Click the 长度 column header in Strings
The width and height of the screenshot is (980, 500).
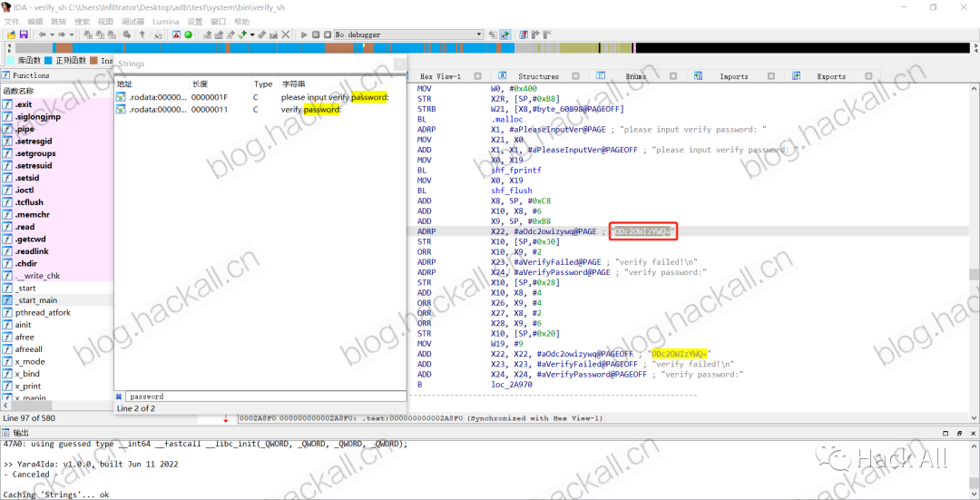[220, 83]
